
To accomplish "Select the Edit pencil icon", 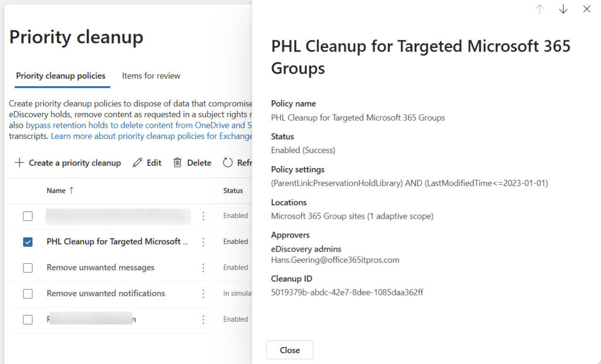I will coord(147,162).
